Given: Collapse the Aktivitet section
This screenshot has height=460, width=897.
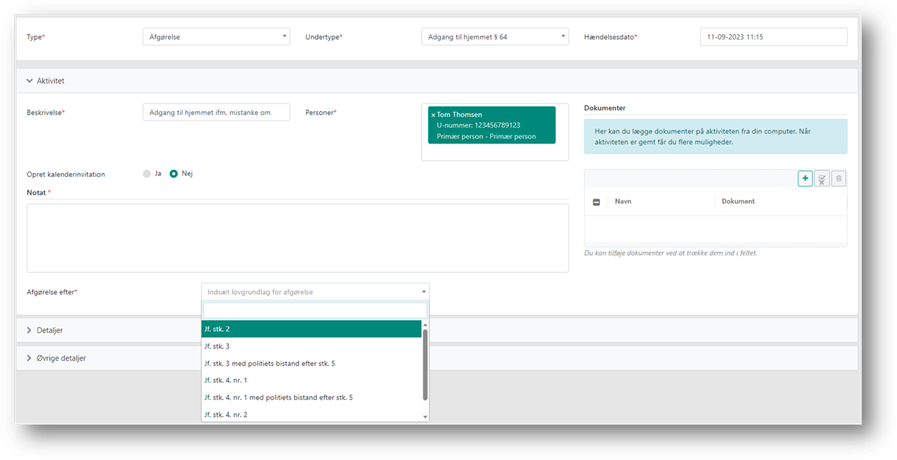Looking at the screenshot, I should pos(29,80).
